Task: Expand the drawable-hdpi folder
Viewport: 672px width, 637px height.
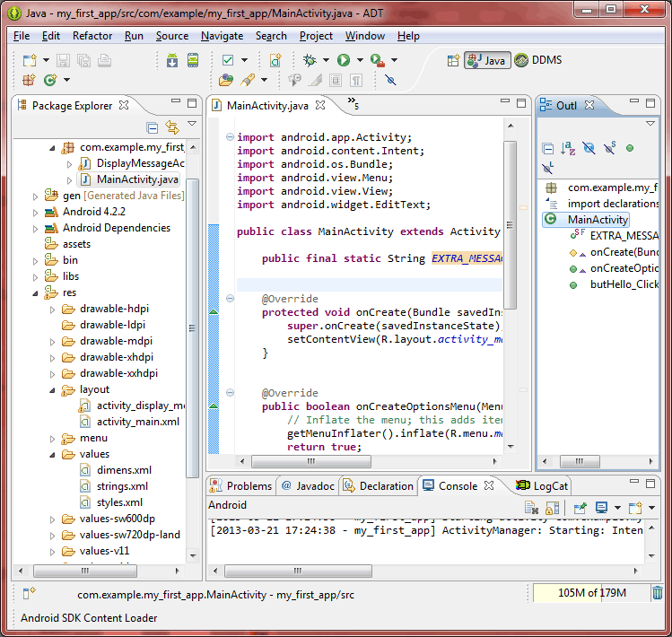Action: [52, 310]
